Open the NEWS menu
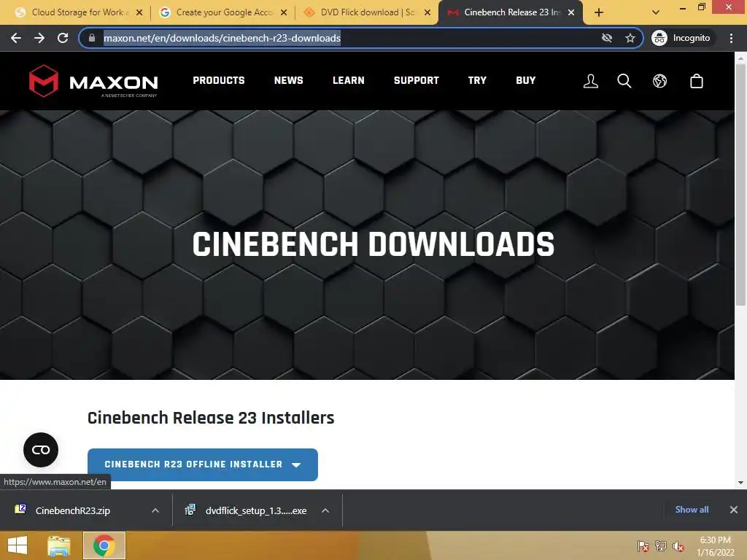Viewport: 747px width, 560px height. (x=289, y=80)
